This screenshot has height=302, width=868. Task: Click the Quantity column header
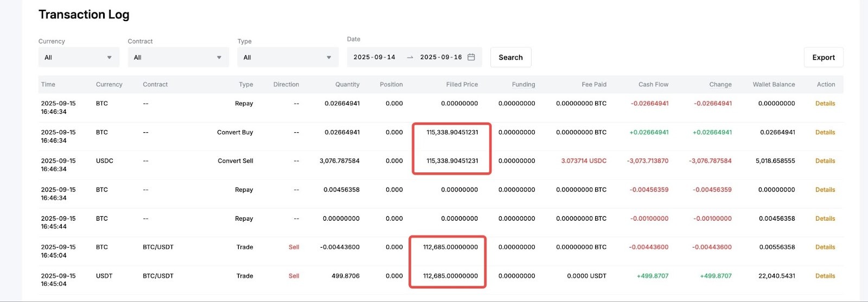[347, 85]
